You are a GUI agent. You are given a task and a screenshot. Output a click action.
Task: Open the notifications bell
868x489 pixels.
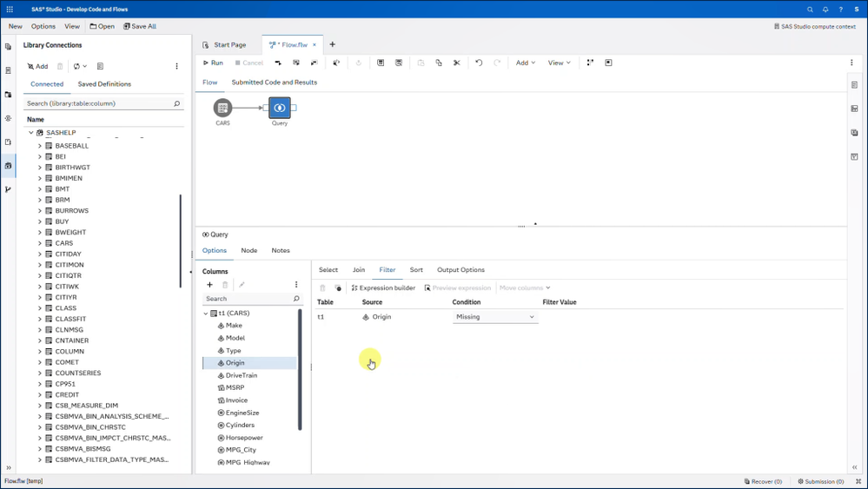825,10
